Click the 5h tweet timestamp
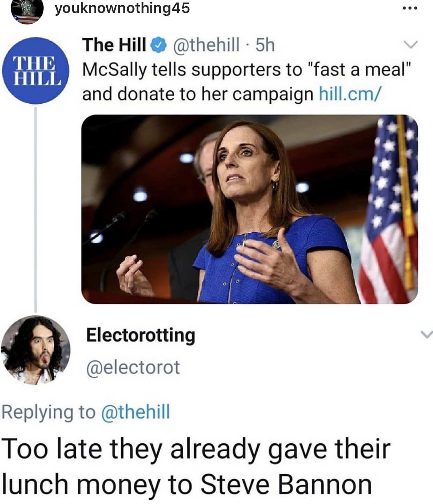The image size is (433, 504). [x=265, y=45]
